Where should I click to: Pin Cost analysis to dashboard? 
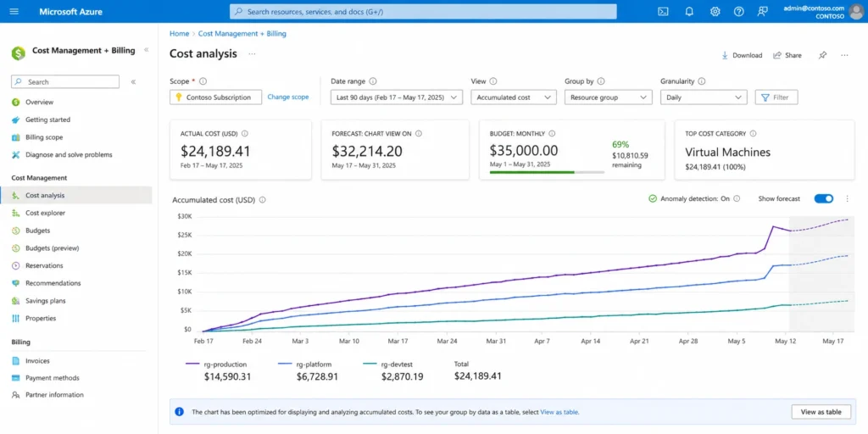(822, 55)
